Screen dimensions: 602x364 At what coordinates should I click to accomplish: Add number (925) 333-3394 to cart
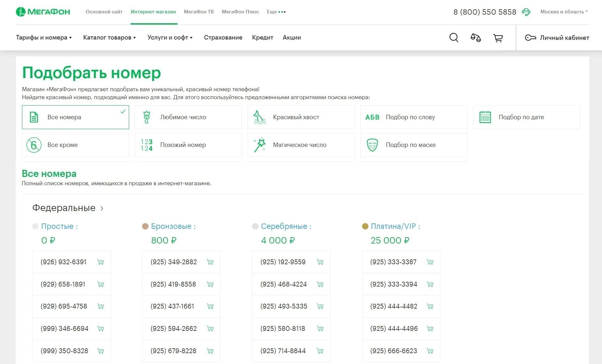[x=430, y=284]
